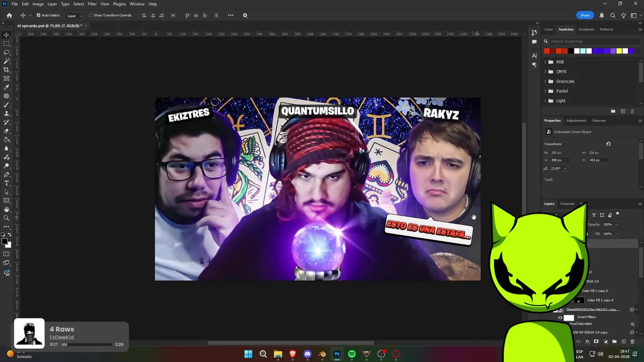The height and width of the screenshot is (362, 644).
Task: Click the Share button
Action: [x=585, y=15]
